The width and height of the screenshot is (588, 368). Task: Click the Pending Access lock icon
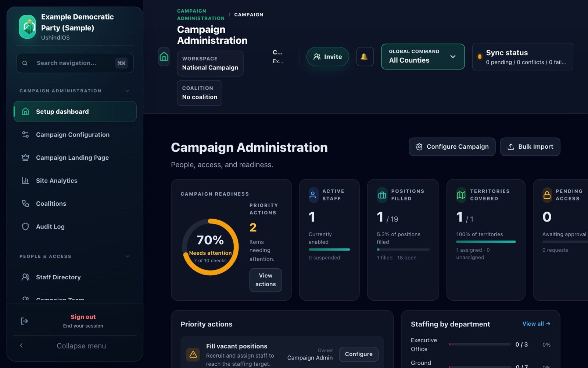547,195
